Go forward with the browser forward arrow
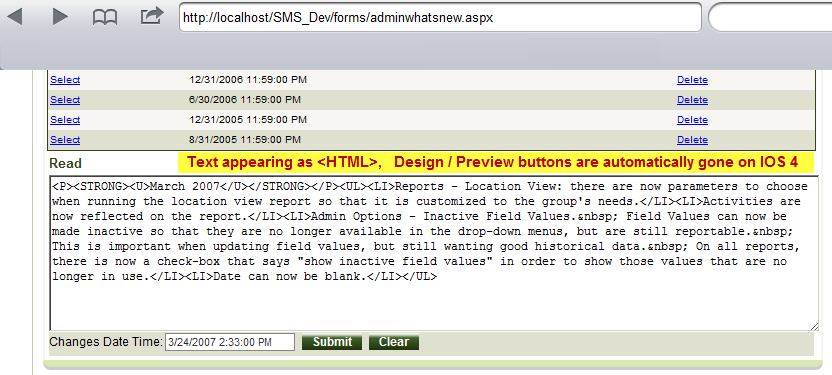 tap(60, 17)
